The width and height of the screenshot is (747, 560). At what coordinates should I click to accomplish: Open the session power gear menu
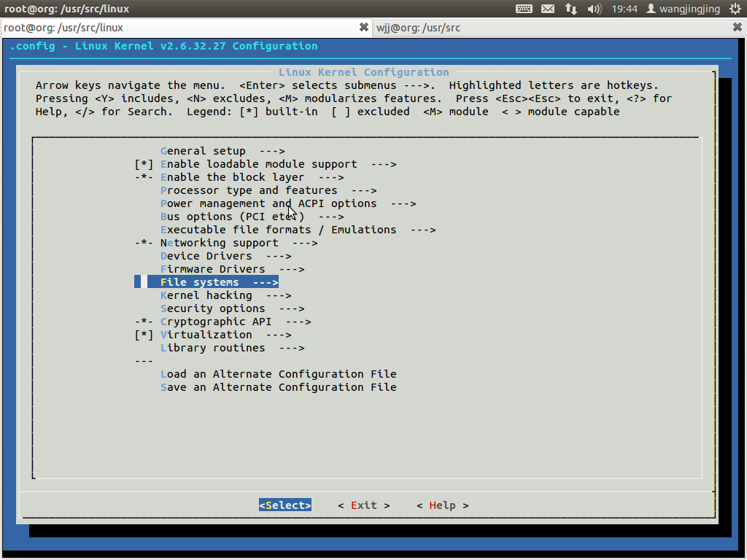(735, 9)
